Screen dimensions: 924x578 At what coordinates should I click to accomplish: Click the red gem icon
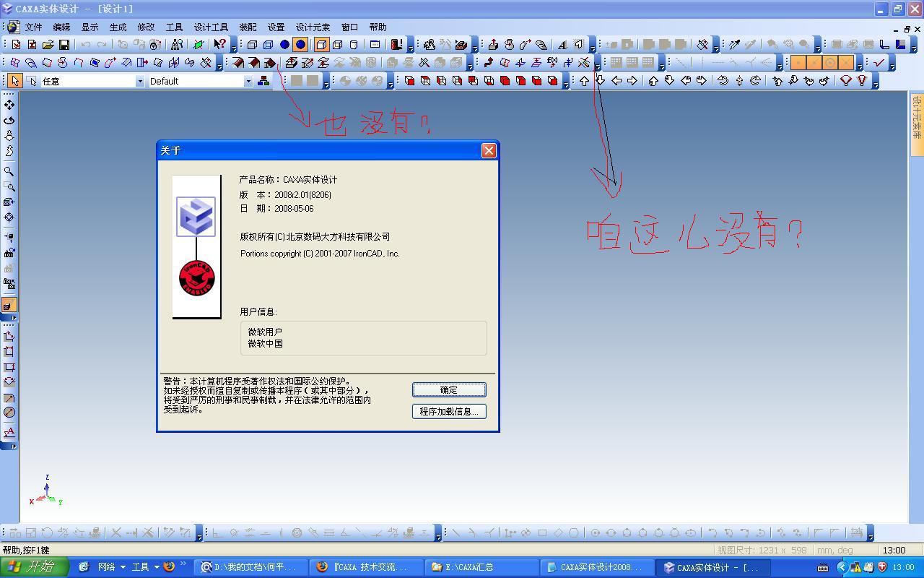click(x=846, y=81)
